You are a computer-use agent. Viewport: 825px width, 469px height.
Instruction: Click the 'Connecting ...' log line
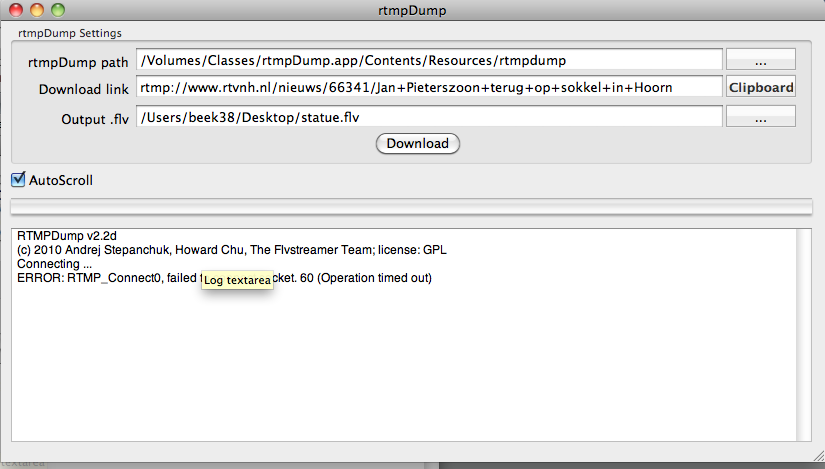(x=54, y=264)
